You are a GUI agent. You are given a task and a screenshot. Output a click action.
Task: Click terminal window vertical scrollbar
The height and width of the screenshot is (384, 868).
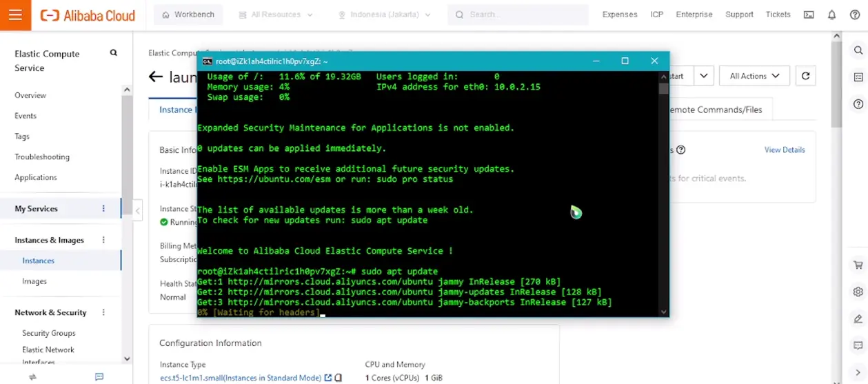pos(663,89)
